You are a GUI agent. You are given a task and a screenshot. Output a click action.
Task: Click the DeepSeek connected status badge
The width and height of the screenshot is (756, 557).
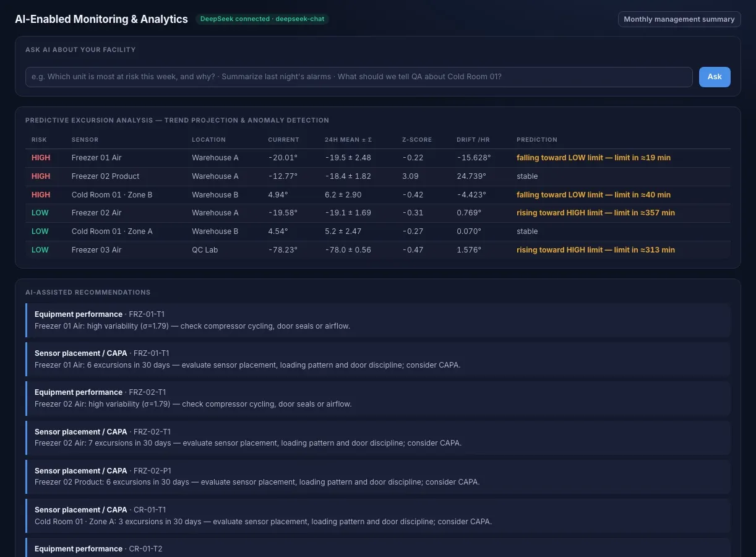[x=262, y=19]
